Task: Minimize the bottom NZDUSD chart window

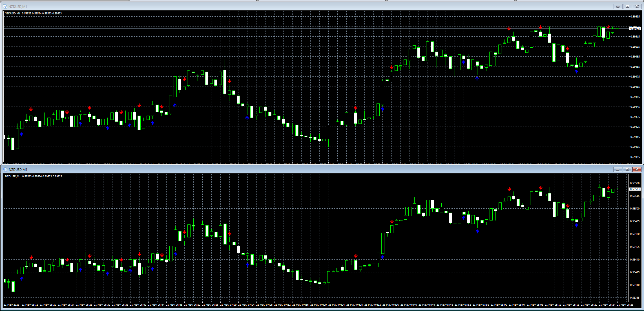Action: tap(618, 169)
